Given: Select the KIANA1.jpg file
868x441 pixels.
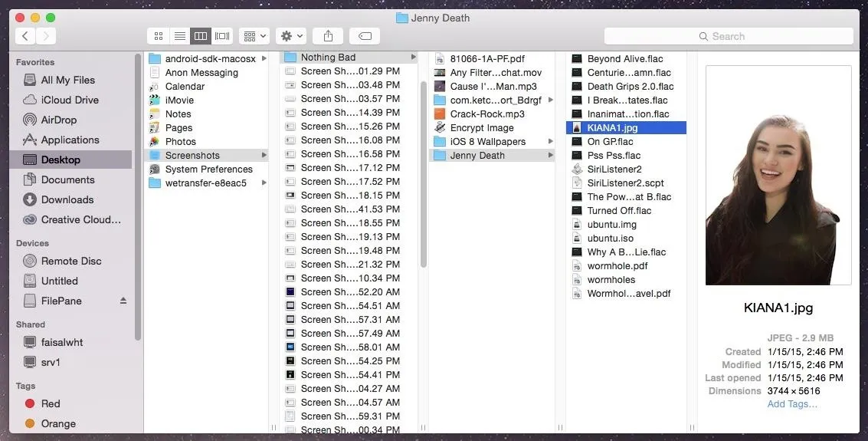Looking at the screenshot, I should coord(626,128).
